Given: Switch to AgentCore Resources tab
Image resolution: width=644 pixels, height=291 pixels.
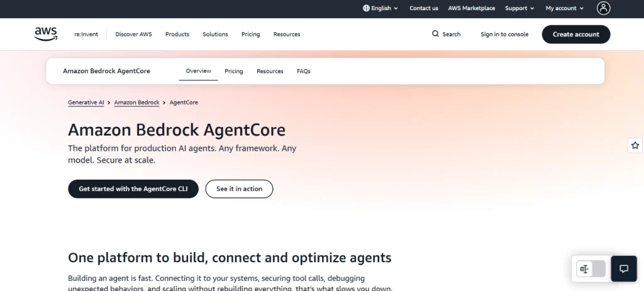Looking at the screenshot, I should pyautogui.click(x=270, y=72).
